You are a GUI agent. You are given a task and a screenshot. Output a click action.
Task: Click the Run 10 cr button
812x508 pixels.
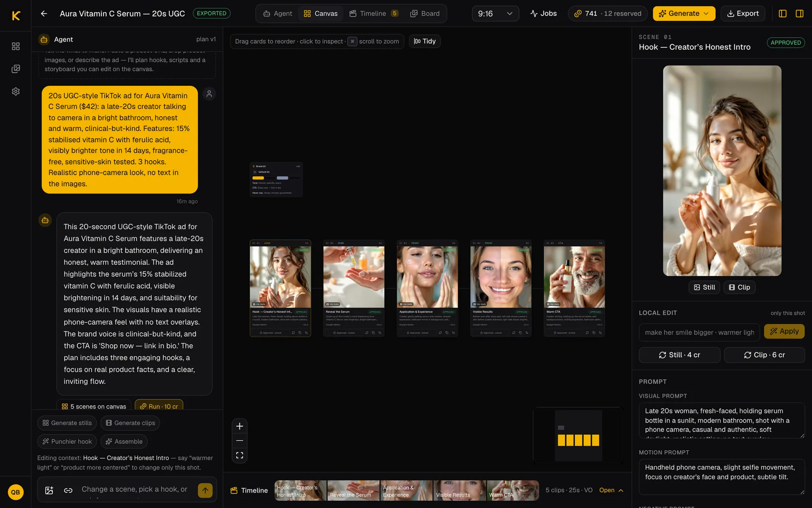point(159,406)
